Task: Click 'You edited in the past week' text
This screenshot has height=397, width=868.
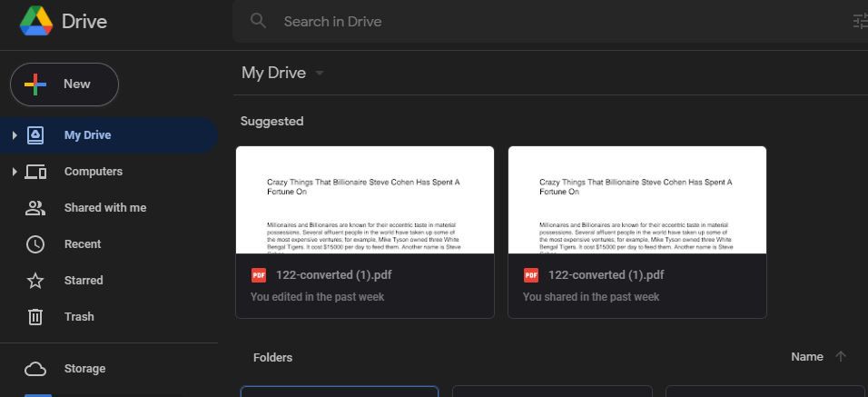Action: coord(317,297)
